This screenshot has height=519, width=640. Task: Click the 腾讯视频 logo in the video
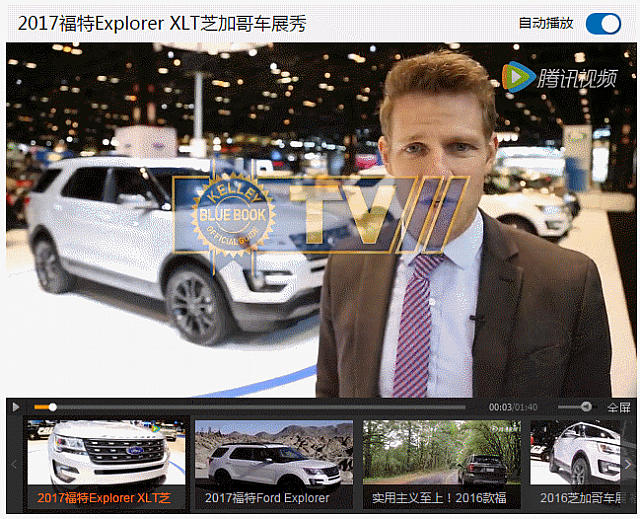[560, 77]
